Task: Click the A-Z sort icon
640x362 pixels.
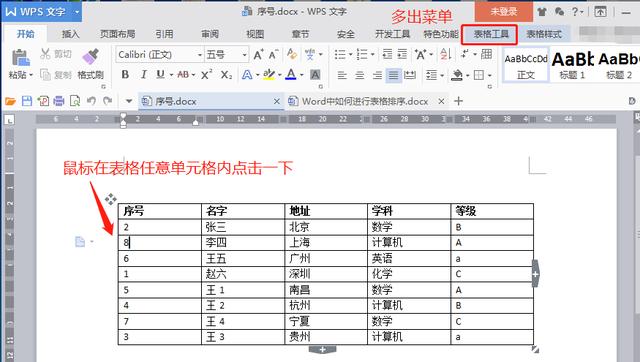Action: click(445, 54)
